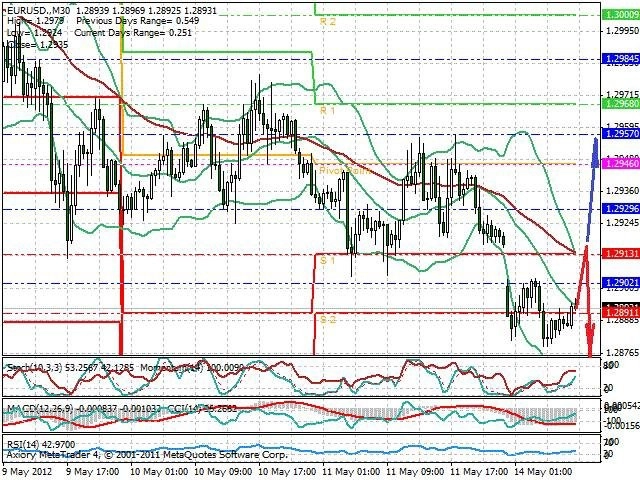Click the red 1.28911 price label
Image resolution: width=640 pixels, height=480 pixels.
[621, 313]
